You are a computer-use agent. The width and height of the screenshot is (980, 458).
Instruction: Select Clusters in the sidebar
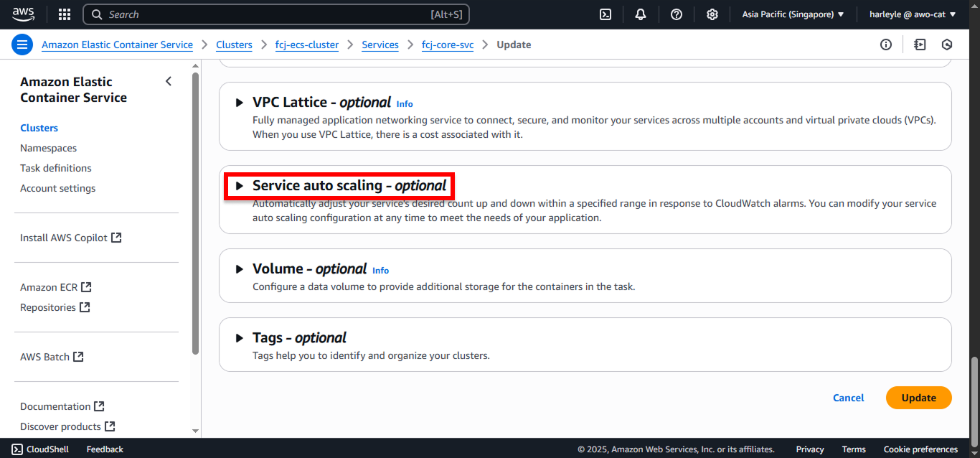pyautogui.click(x=39, y=128)
